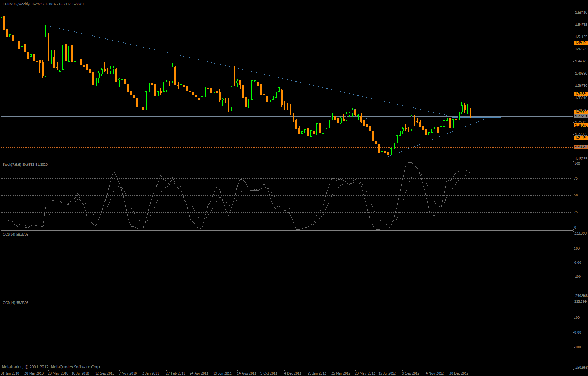Click the 1.51165 price axis value

coord(581,37)
